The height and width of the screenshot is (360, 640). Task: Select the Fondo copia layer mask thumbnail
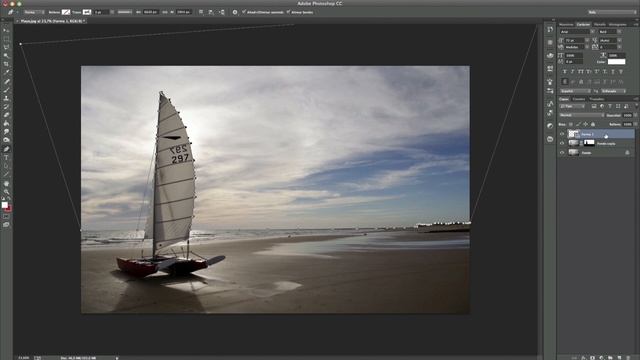[589, 143]
